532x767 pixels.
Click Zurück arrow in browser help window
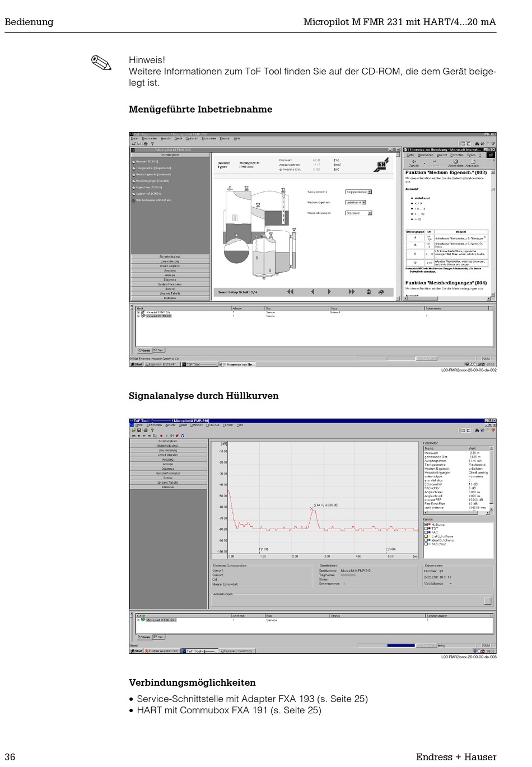point(414,162)
